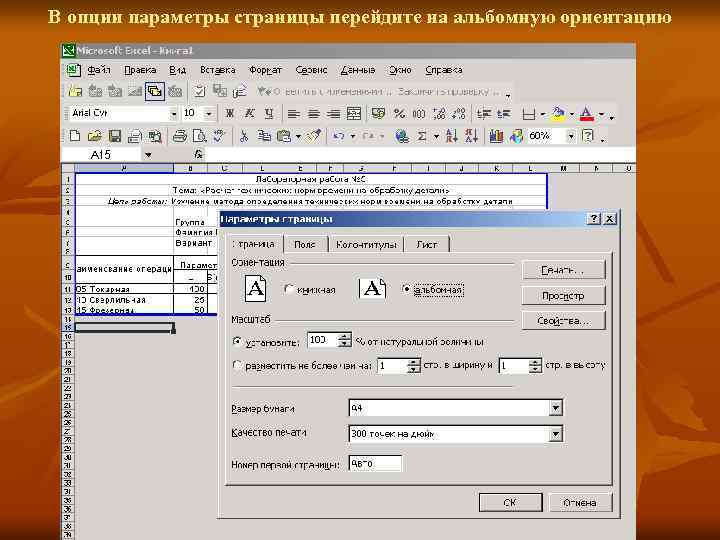
Task: Sort descending with the Z-A icon
Action: [472, 136]
